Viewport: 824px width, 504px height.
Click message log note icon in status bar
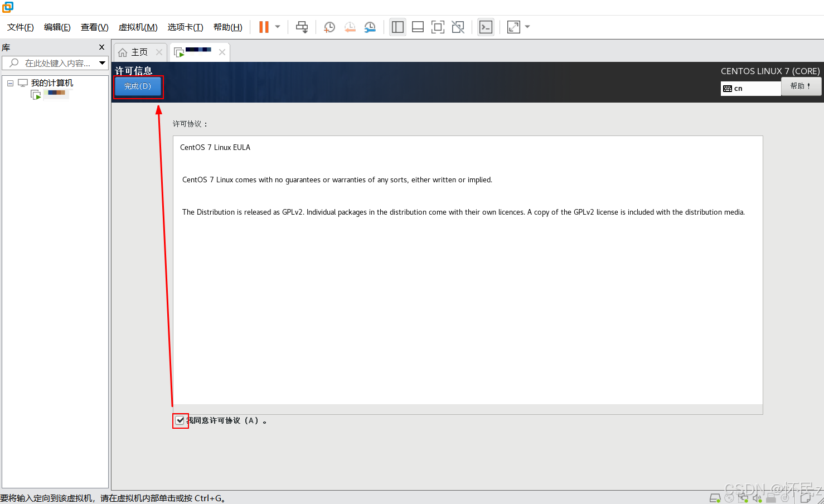click(806, 498)
